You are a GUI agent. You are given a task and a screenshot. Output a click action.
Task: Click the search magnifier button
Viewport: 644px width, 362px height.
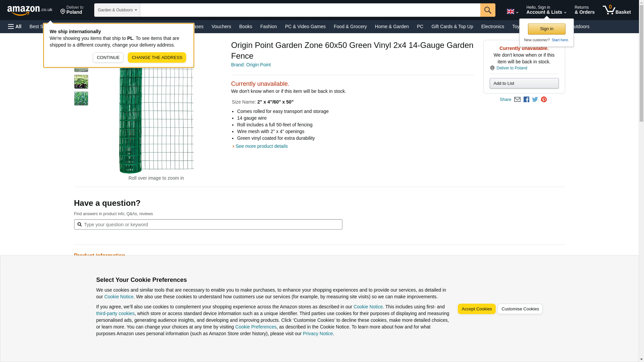coord(487,10)
